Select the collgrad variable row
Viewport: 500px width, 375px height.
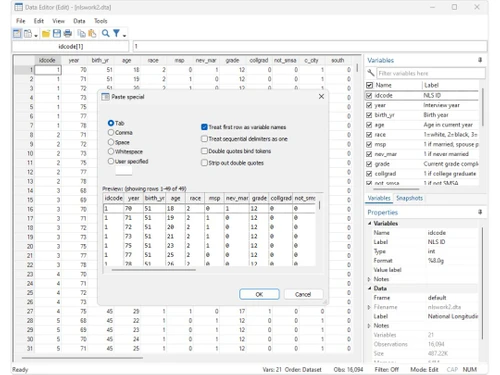tap(422, 174)
